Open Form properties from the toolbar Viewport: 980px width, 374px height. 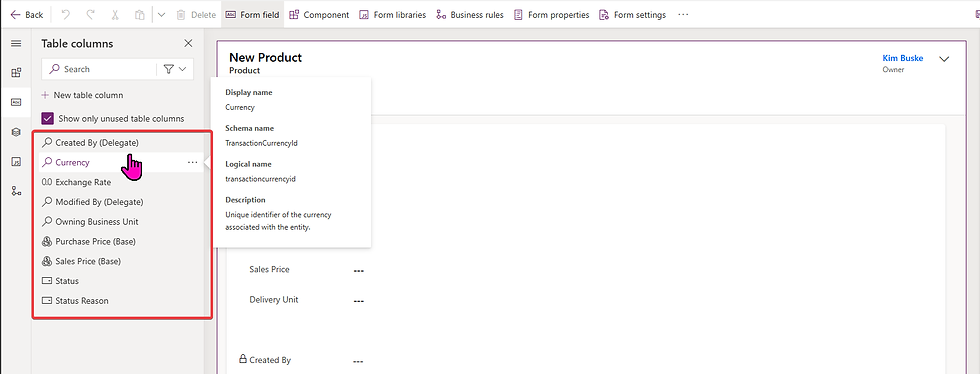pos(551,14)
